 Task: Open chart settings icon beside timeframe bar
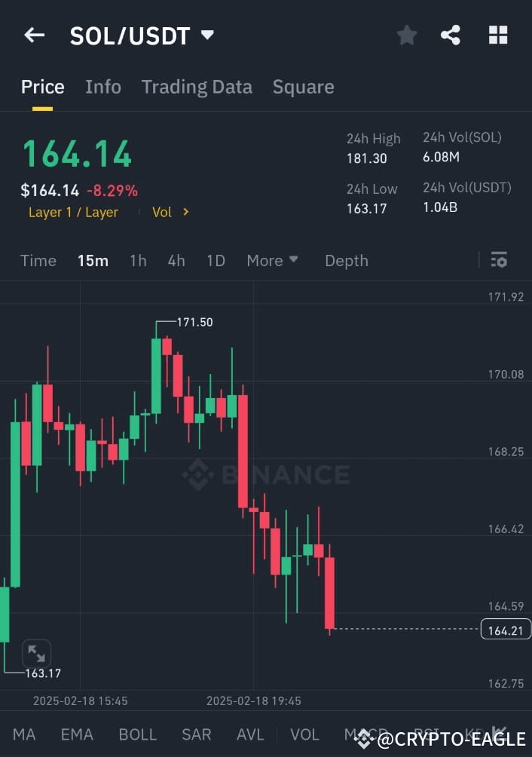point(499,260)
